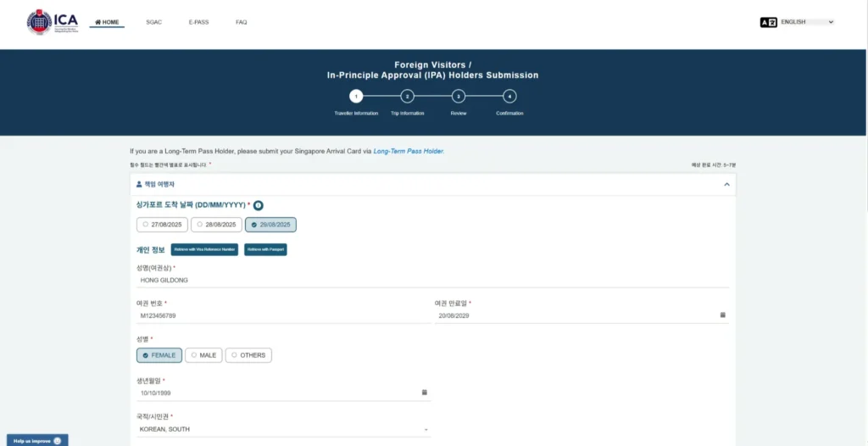Select arrival date 28/08/2025

pos(216,225)
